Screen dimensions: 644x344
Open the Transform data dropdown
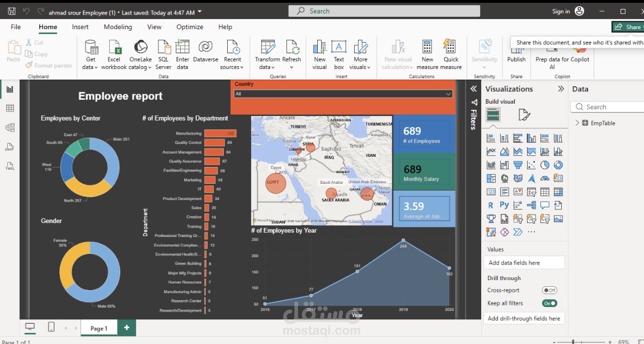click(267, 55)
